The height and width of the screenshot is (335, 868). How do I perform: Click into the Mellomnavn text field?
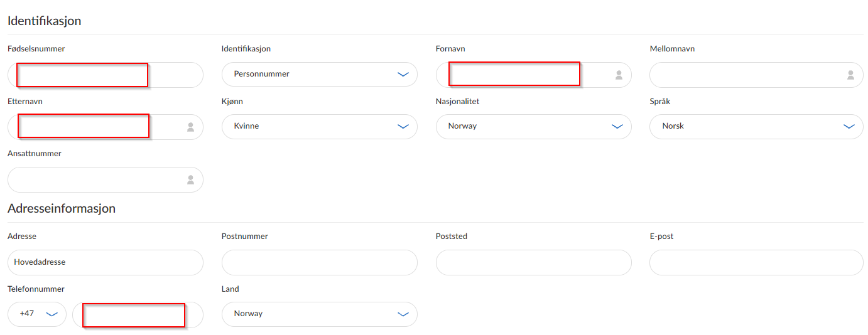tap(756, 75)
